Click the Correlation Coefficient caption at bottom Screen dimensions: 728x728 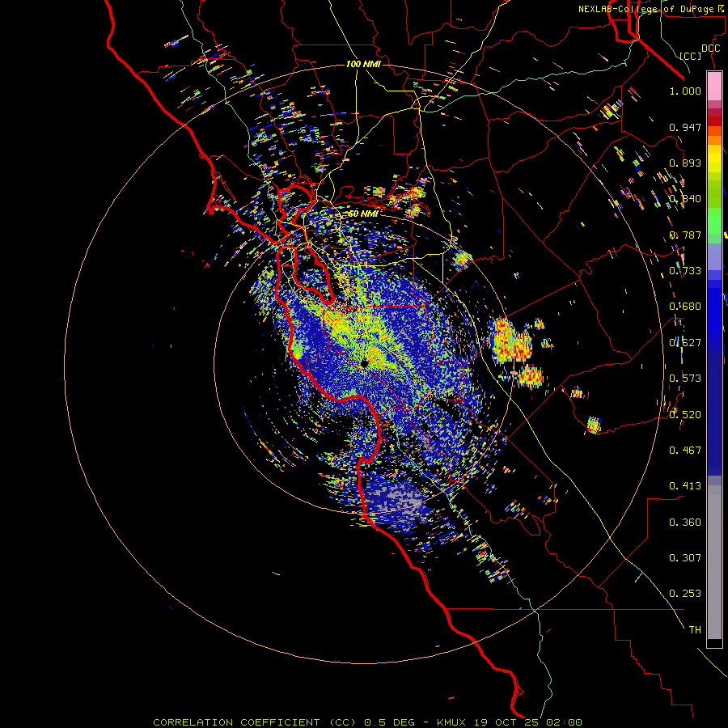click(x=367, y=722)
